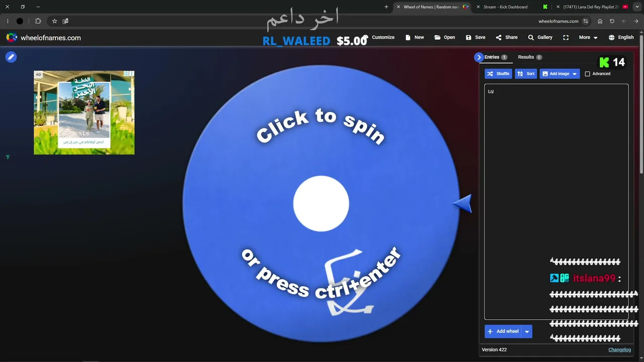Switch to the Entries tab
This screenshot has width=644, height=362.
(x=496, y=57)
